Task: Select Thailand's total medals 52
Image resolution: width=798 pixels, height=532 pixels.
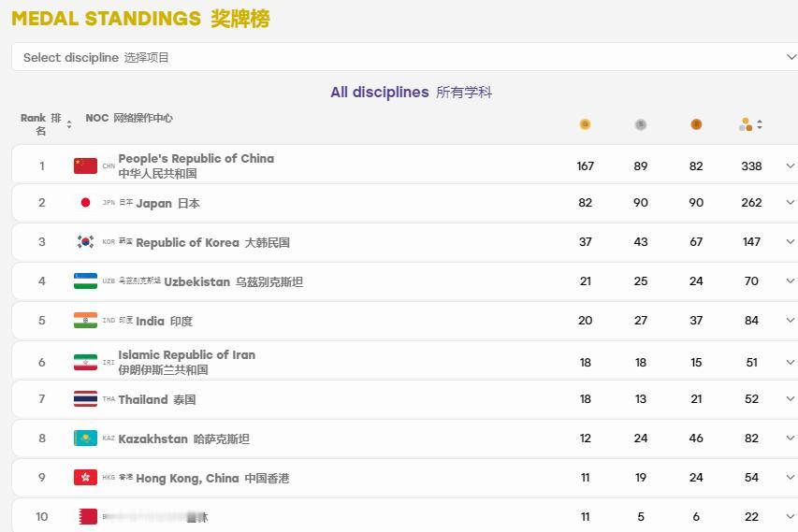Action: coord(751,399)
